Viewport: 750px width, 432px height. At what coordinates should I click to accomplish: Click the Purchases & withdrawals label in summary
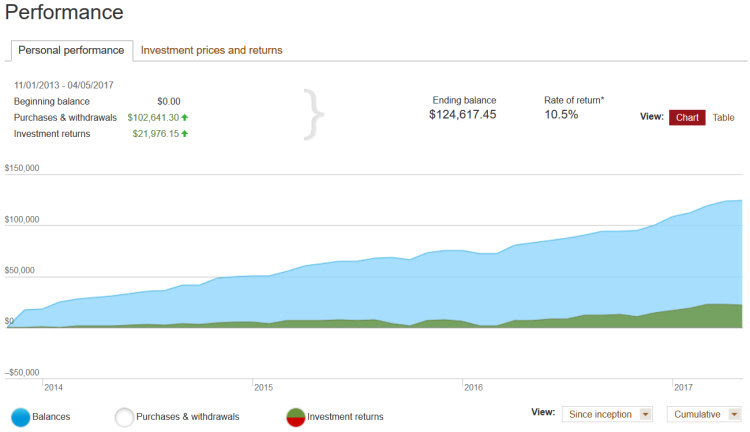[65, 117]
